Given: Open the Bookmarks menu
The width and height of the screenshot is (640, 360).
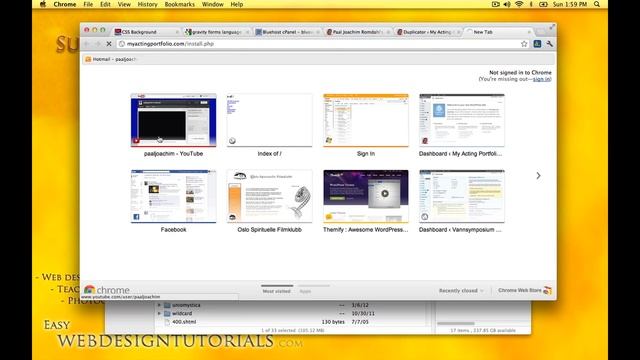Looking at the screenshot, I should [180, 4].
